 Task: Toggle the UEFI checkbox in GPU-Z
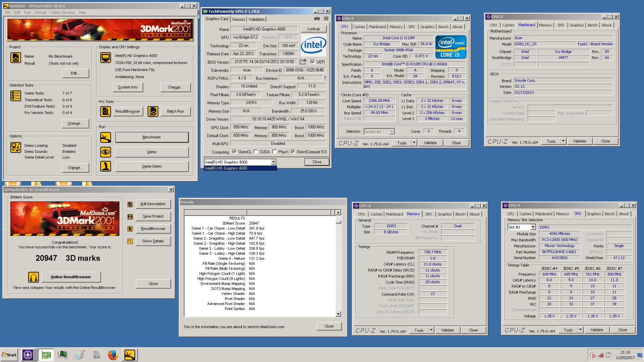pos(313,62)
